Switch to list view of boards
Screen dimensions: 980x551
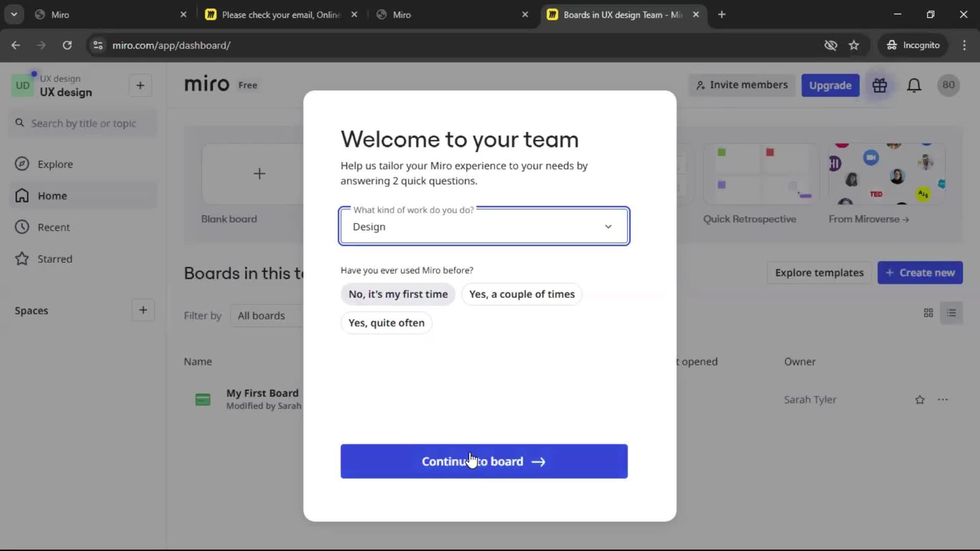951,313
